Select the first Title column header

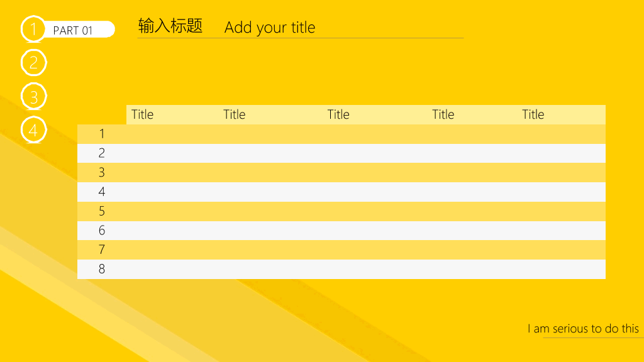(142, 114)
